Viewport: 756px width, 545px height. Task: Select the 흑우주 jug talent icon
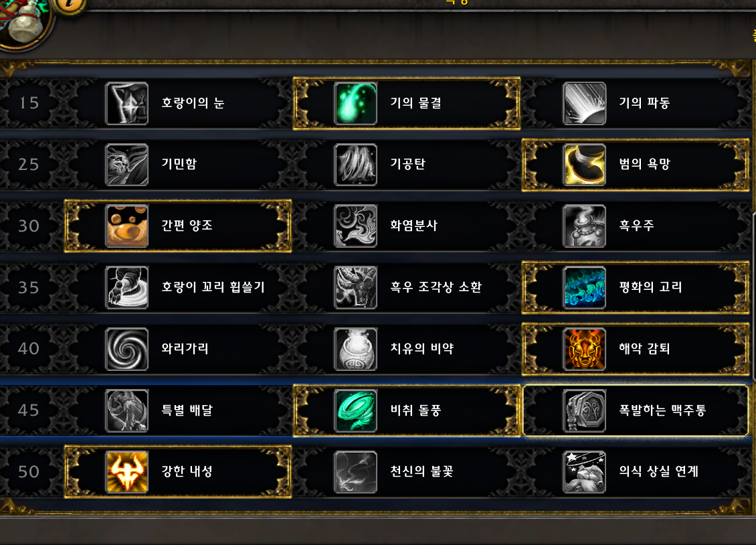(x=584, y=226)
